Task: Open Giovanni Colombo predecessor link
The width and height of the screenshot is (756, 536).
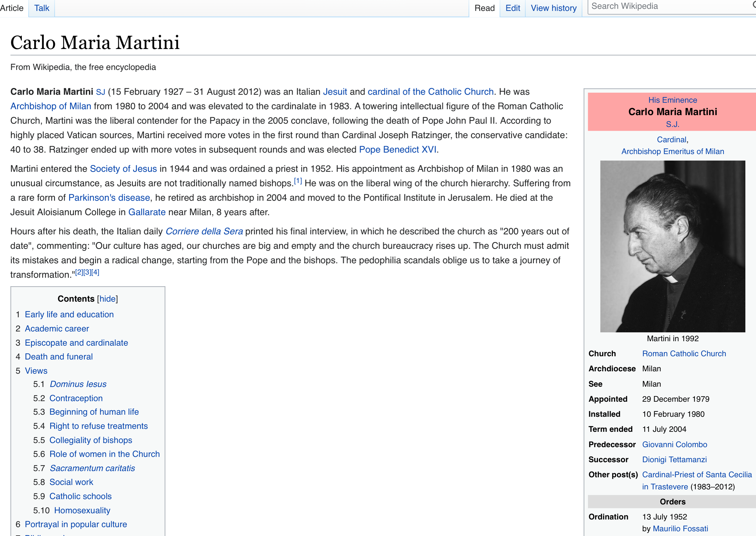Action: pyautogui.click(x=674, y=445)
